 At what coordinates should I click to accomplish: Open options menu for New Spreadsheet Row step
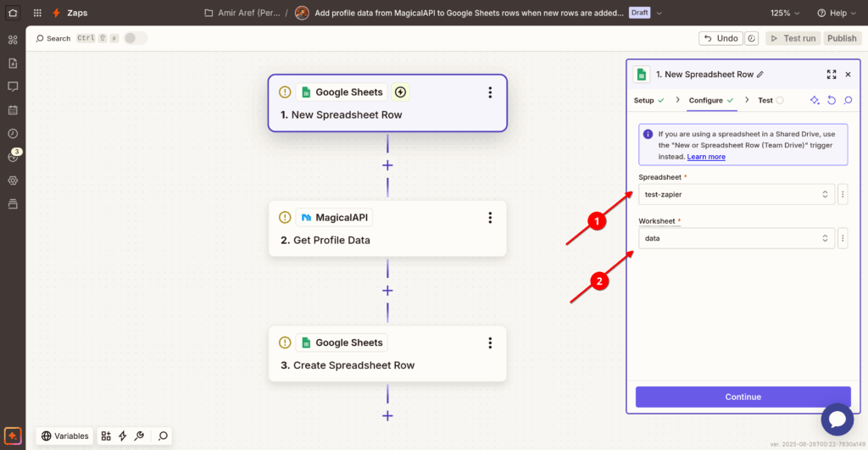pyautogui.click(x=490, y=92)
